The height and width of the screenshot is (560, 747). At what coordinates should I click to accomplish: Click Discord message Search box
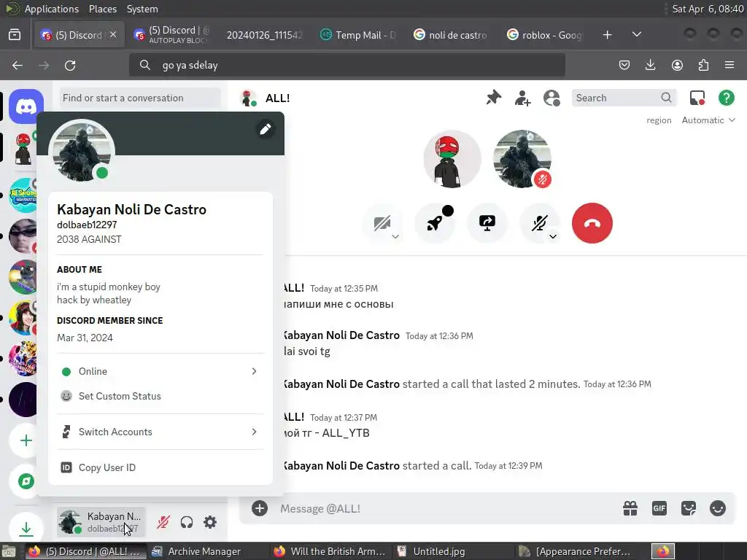tap(624, 98)
